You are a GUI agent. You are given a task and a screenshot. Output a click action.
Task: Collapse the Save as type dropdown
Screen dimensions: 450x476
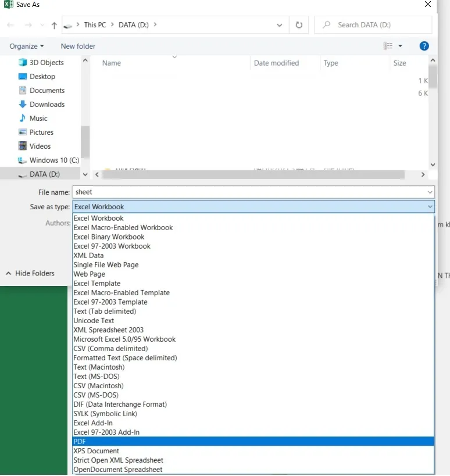[x=430, y=207]
